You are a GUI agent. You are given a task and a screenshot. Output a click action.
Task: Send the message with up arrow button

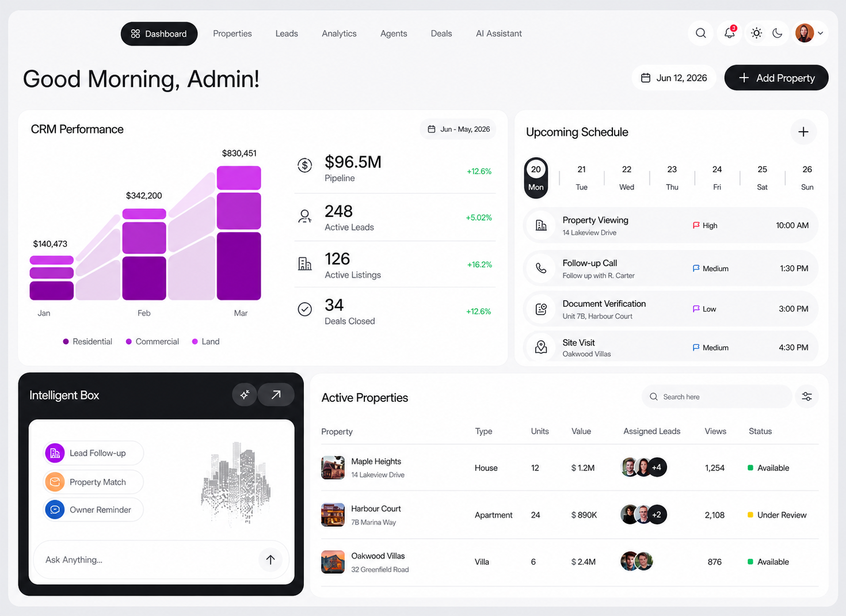[270, 559]
